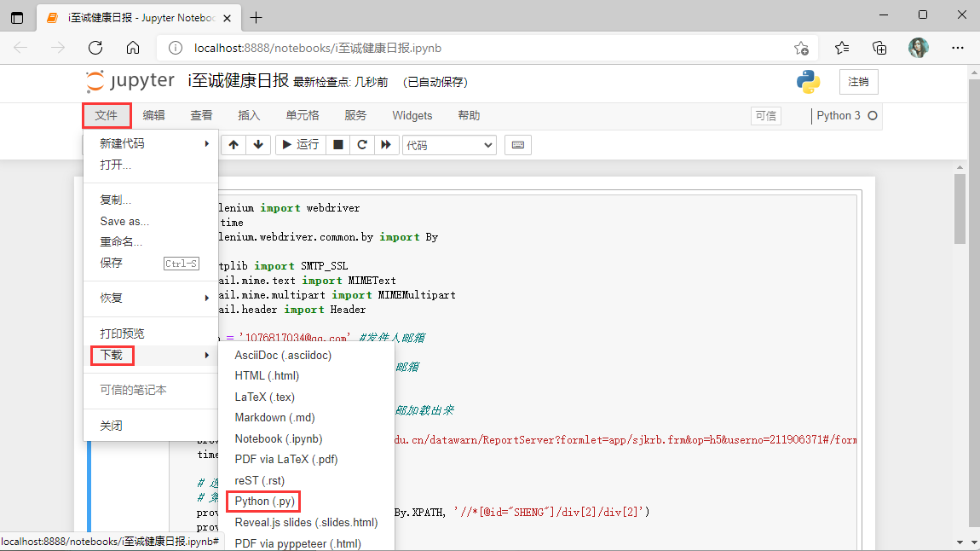
Task: Run the current cell with 运行 button
Action: tap(301, 145)
